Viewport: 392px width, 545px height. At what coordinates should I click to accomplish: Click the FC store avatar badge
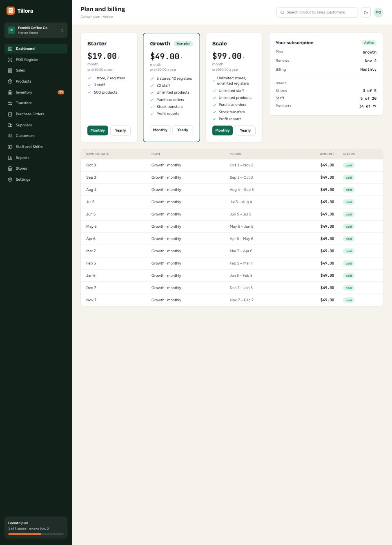click(x=11, y=30)
